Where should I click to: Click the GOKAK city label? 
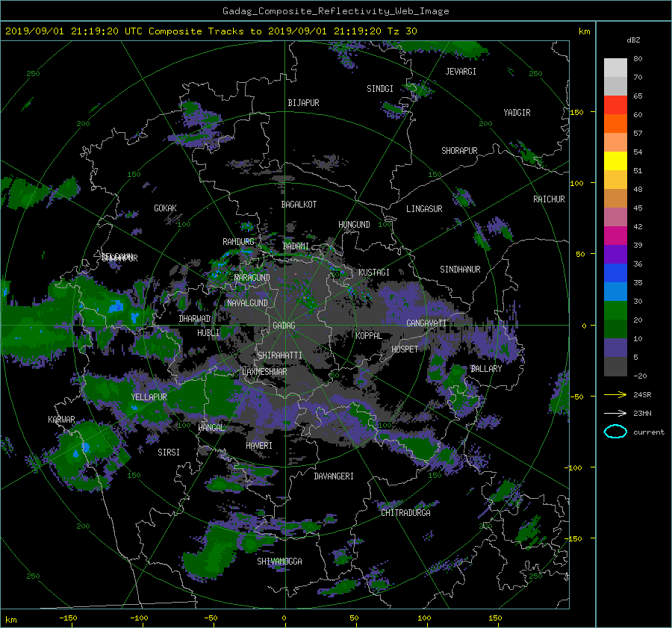pyautogui.click(x=165, y=208)
